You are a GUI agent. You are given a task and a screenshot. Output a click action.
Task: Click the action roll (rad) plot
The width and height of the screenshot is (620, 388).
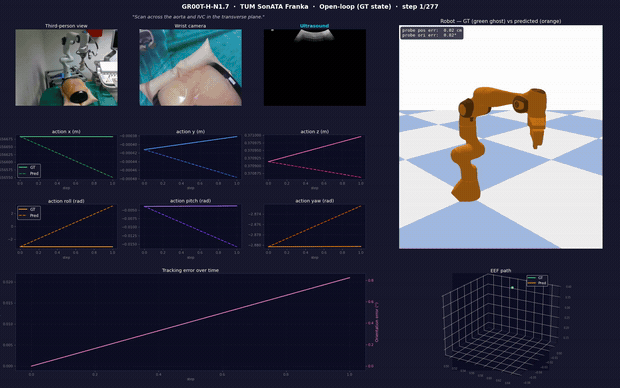click(66, 226)
